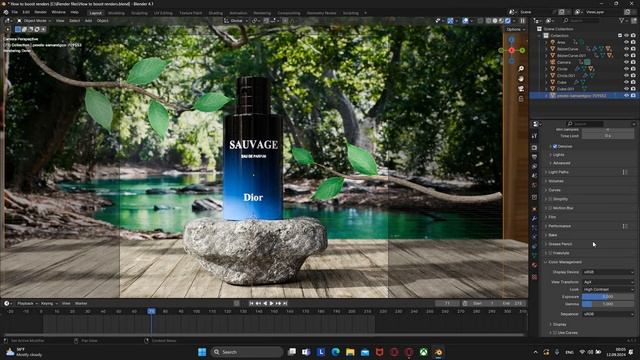640x360 pixels.
Task: Expand the BezierCurve outliner item
Action: coord(546,49)
